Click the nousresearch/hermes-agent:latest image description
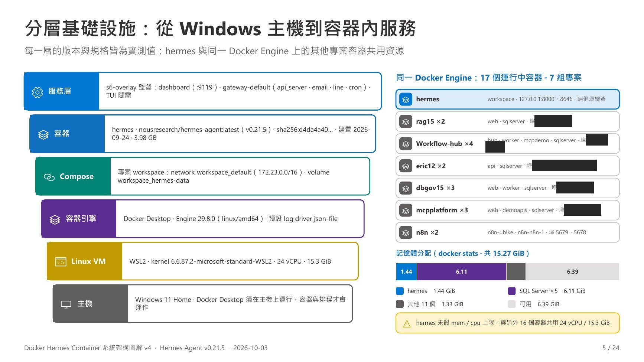The height and width of the screenshot is (362, 644). 241,134
